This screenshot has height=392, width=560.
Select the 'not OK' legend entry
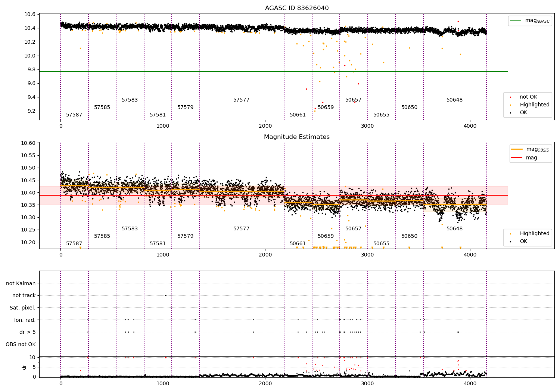tap(528, 97)
